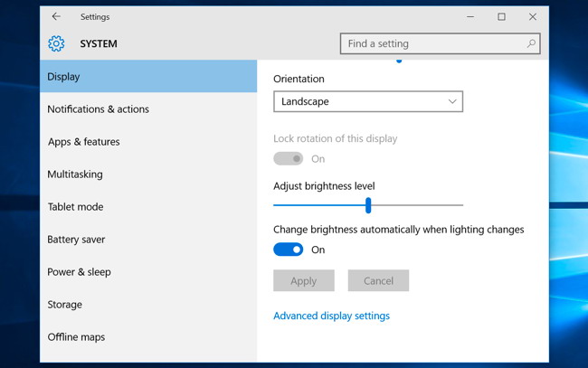Click the search magnifier icon
This screenshot has width=588, height=368.
click(x=531, y=43)
